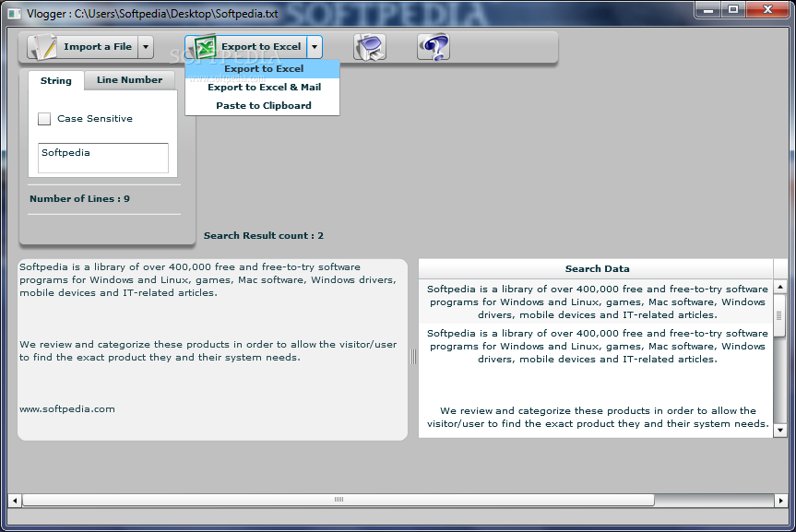Click the horizontal scrollbar left arrow
The width and height of the screenshot is (796, 532).
coord(16,501)
